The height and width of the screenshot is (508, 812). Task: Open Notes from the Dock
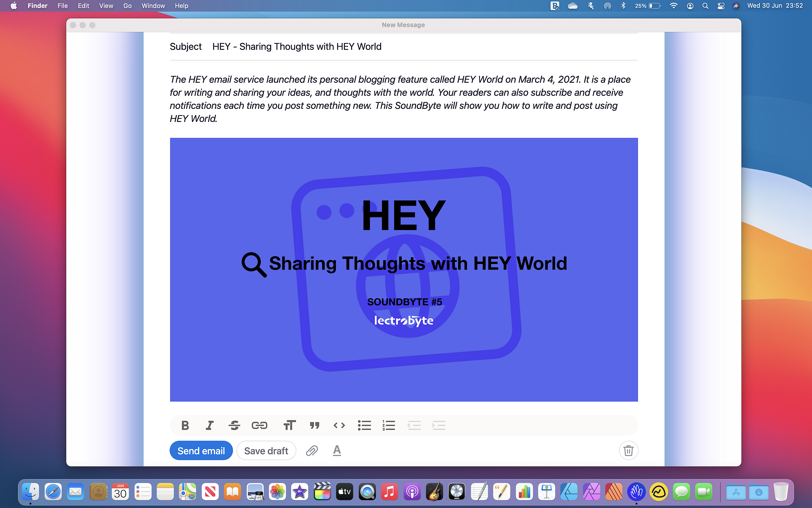(x=165, y=492)
